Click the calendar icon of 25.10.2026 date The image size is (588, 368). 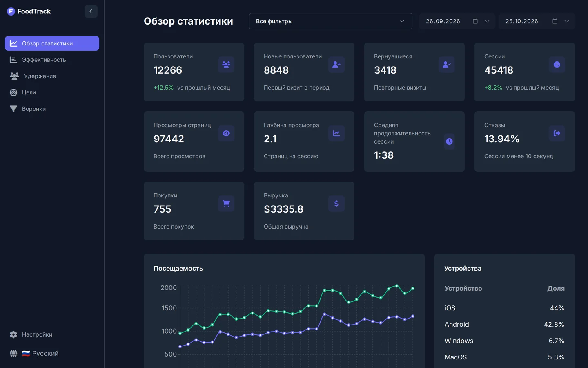point(555,21)
